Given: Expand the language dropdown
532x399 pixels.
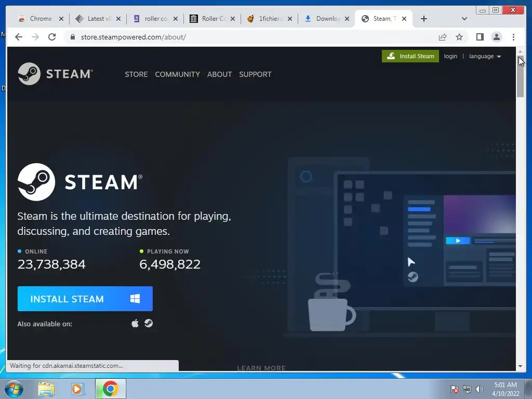Looking at the screenshot, I should click(x=485, y=56).
